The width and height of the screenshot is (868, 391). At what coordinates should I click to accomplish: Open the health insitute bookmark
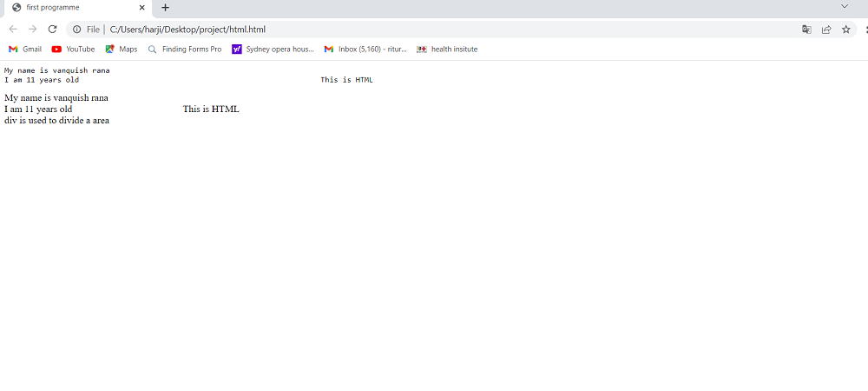pyautogui.click(x=447, y=50)
